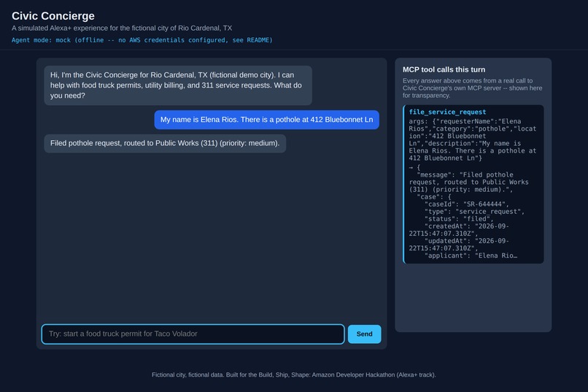
Task: Click the args JSON line in tool call
Action: pos(473,139)
